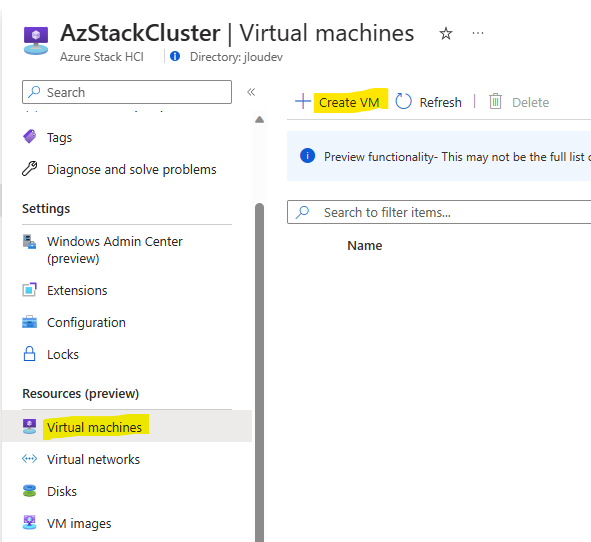Click the Preview functionality banner text
The image size is (591, 542).
pyautogui.click(x=457, y=156)
